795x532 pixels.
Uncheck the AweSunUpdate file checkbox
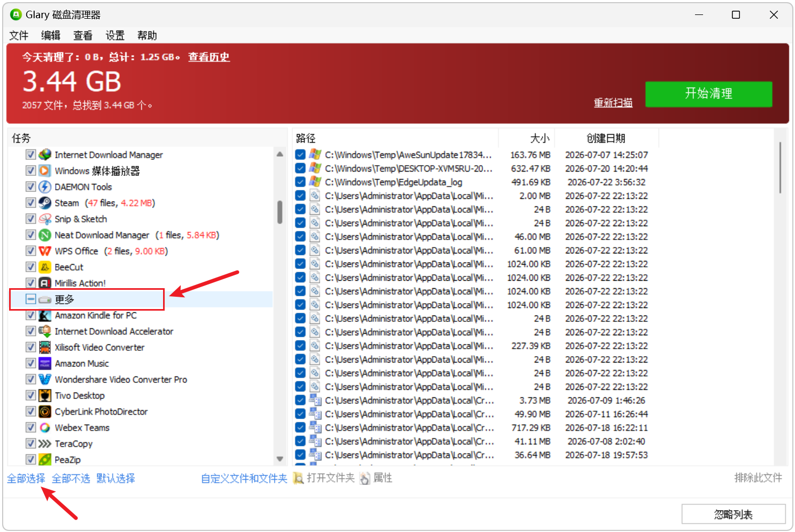(300, 155)
